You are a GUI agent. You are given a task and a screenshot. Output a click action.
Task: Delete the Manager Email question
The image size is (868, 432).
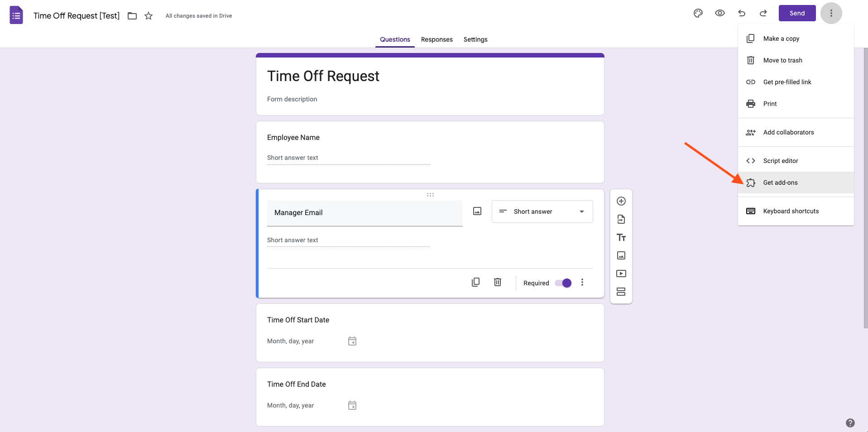[498, 282]
